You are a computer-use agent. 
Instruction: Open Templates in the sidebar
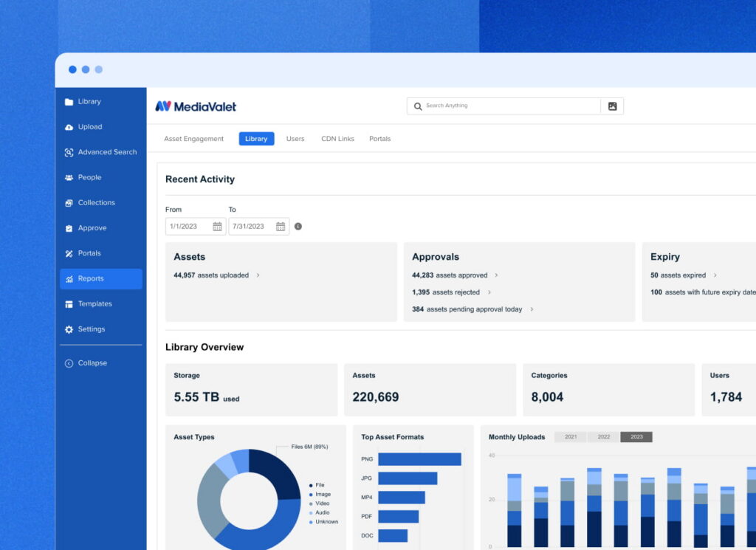tap(95, 304)
